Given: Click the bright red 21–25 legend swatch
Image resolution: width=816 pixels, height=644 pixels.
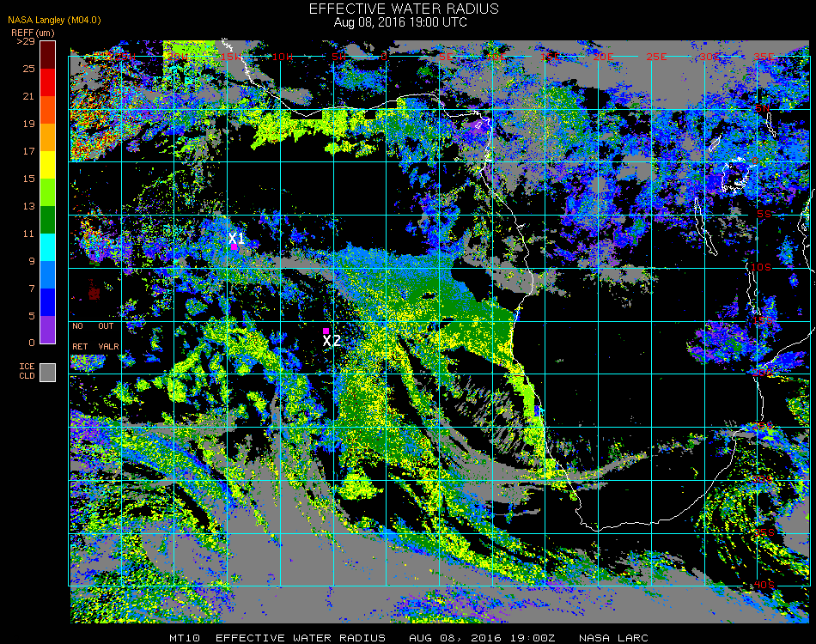Looking at the screenshot, I should click(x=48, y=82).
